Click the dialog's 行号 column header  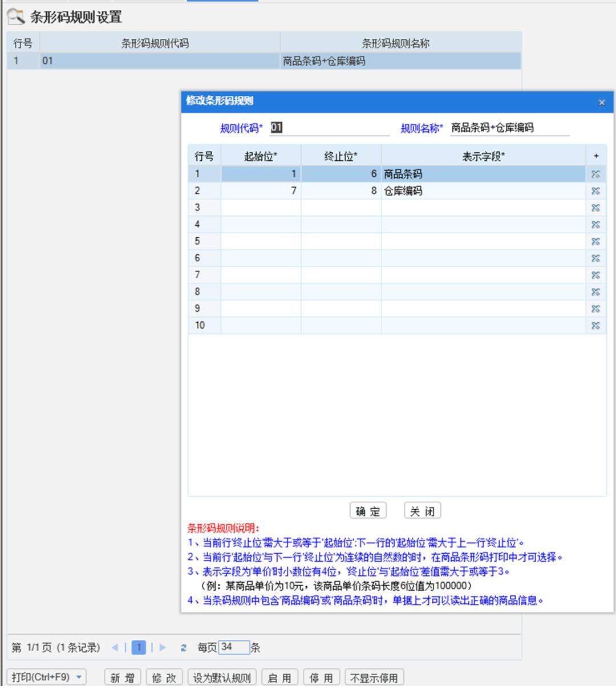(205, 156)
